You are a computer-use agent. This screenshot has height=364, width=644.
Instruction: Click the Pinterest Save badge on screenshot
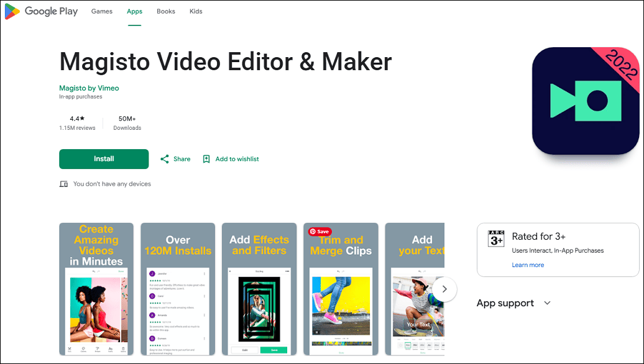(x=320, y=232)
